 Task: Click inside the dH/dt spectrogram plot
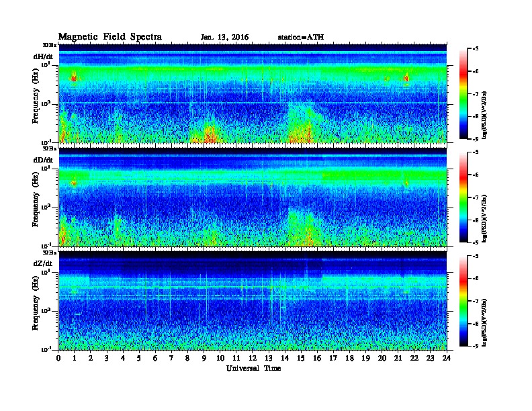tap(253, 93)
